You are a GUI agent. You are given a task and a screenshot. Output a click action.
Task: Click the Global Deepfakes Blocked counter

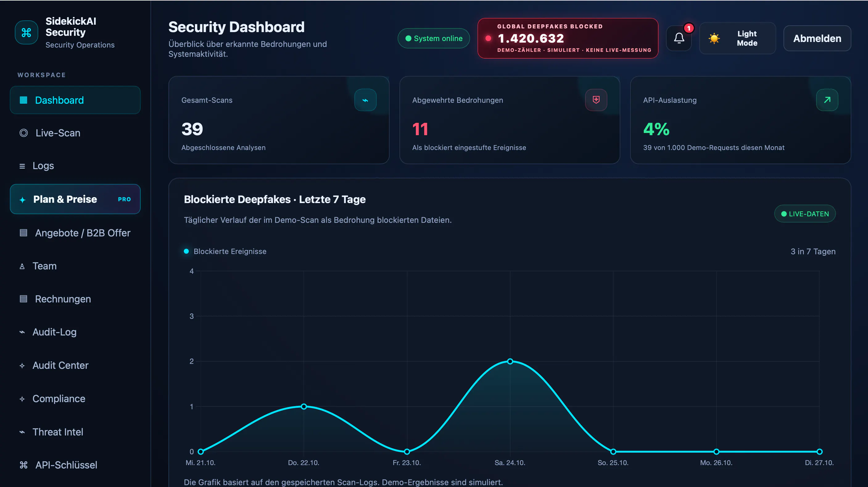coord(568,38)
